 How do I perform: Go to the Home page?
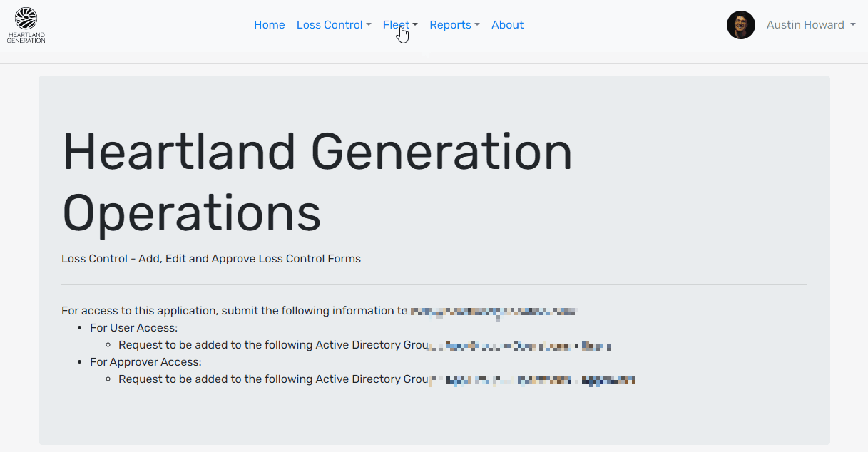coord(269,25)
